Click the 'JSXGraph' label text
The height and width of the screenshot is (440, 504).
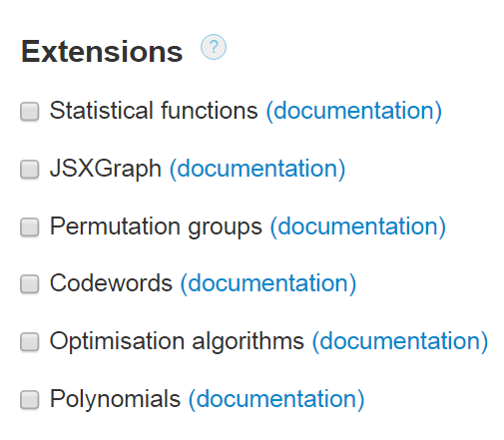(106, 169)
